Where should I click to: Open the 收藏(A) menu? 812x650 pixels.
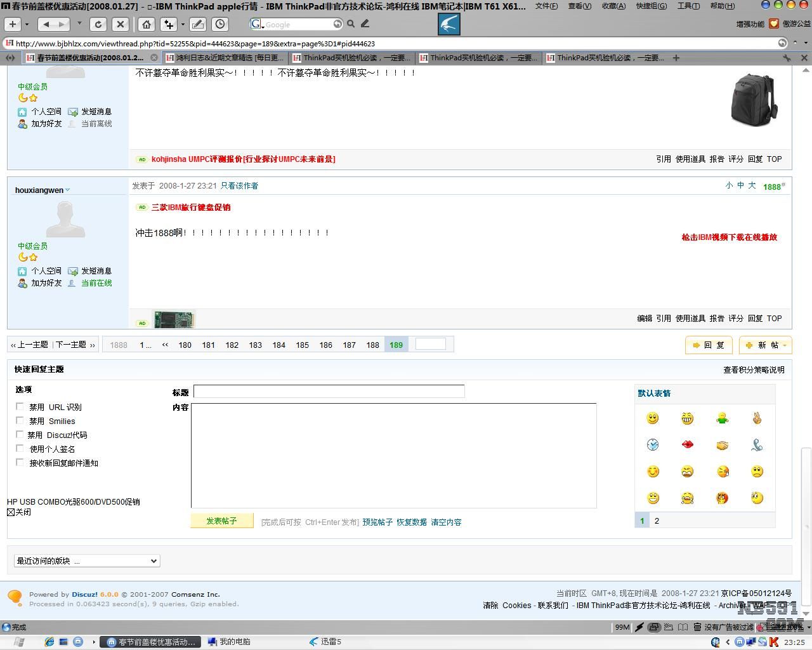pos(613,6)
